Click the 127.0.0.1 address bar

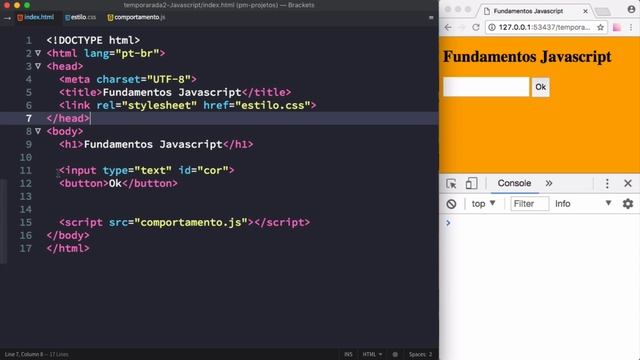click(x=545, y=27)
